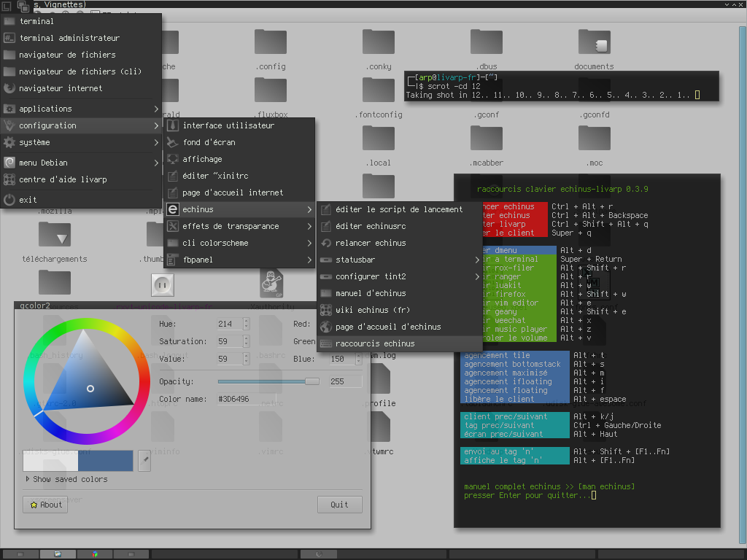Expand the système submenu arrow
This screenshot has width=747, height=560.
point(156,142)
